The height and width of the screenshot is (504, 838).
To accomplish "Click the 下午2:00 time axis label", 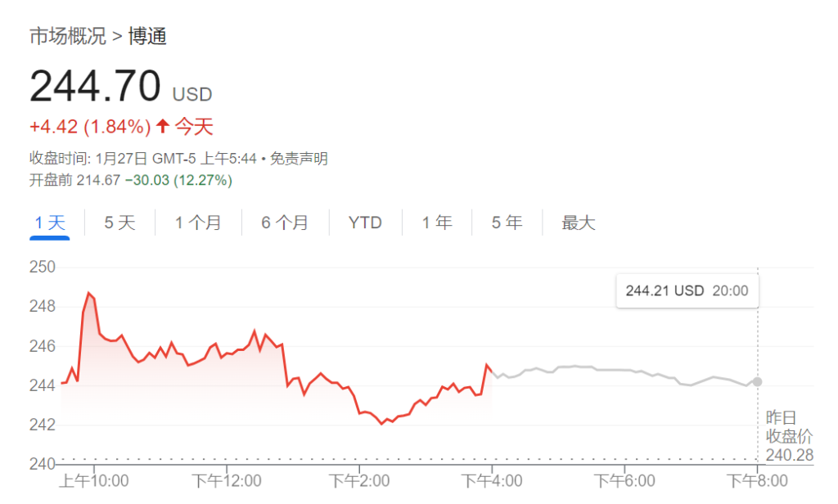I will point(359,480).
